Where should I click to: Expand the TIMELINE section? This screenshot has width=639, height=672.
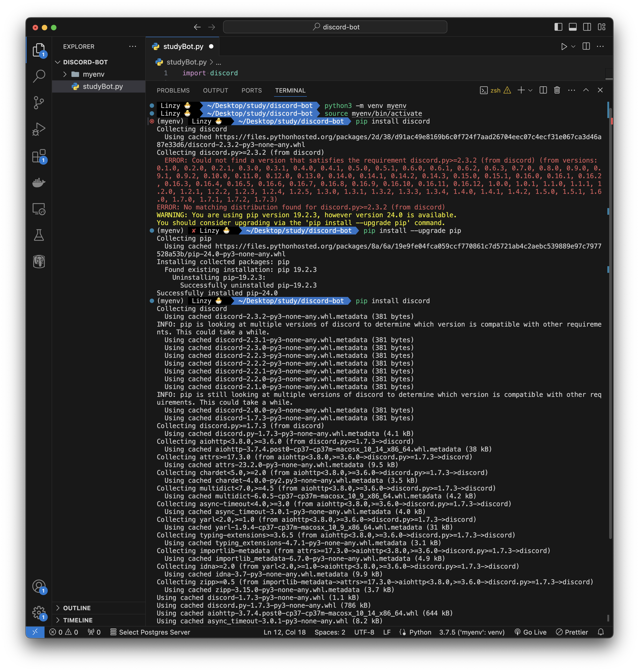click(x=99, y=620)
